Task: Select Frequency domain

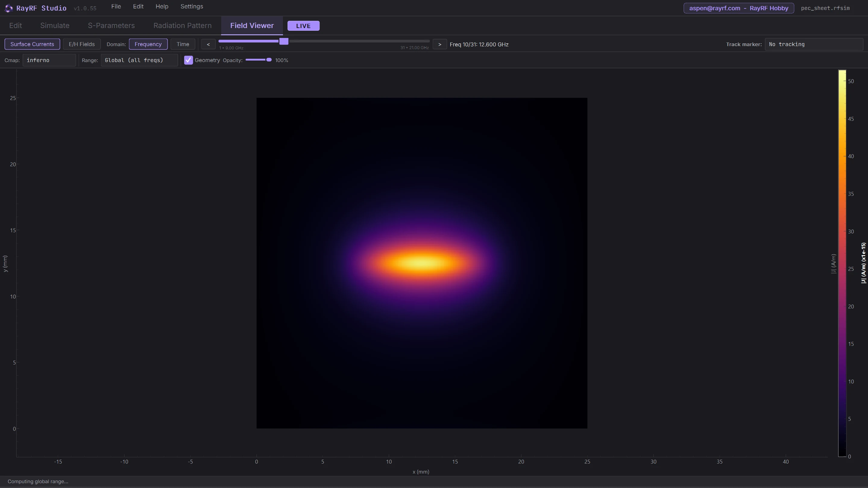Action: [148, 44]
